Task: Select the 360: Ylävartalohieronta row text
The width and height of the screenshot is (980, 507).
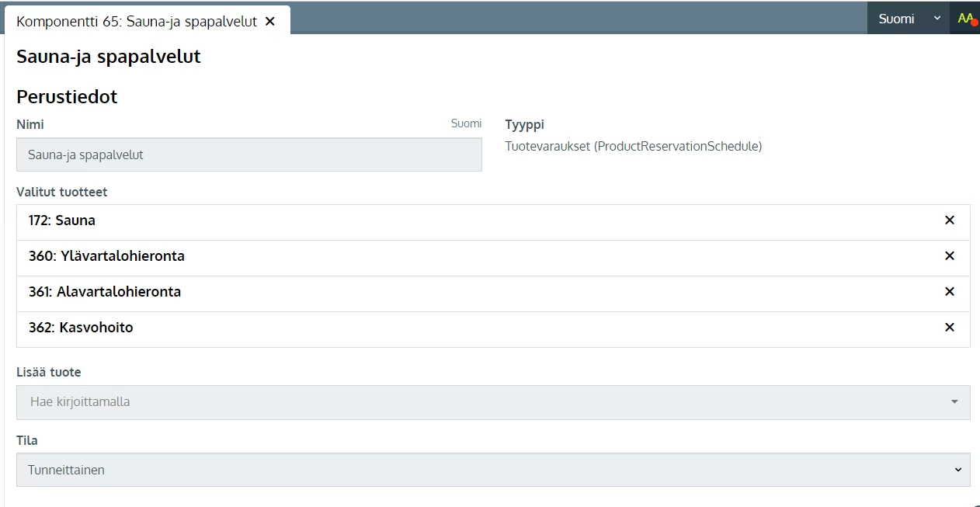Action: [106, 256]
